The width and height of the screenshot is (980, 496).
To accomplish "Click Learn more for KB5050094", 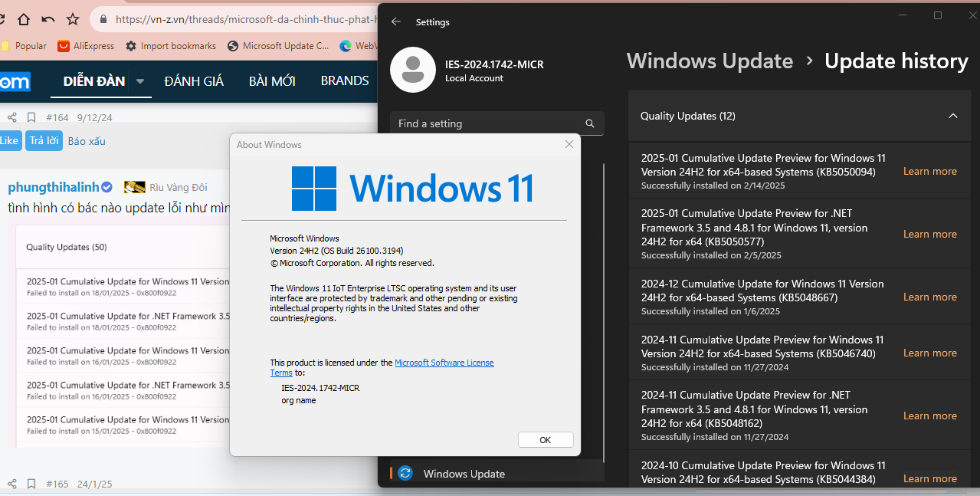I will (930, 171).
